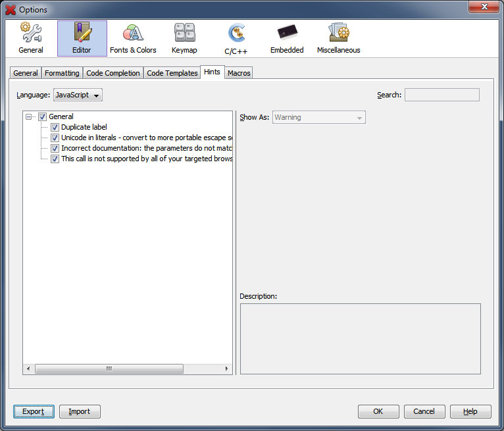This screenshot has height=431, width=504.
Task: Click the Import button
Action: pos(80,412)
